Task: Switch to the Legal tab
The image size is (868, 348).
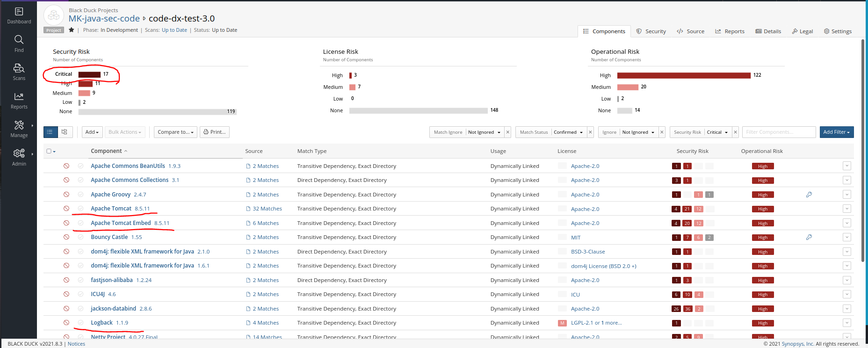Action: pos(802,31)
